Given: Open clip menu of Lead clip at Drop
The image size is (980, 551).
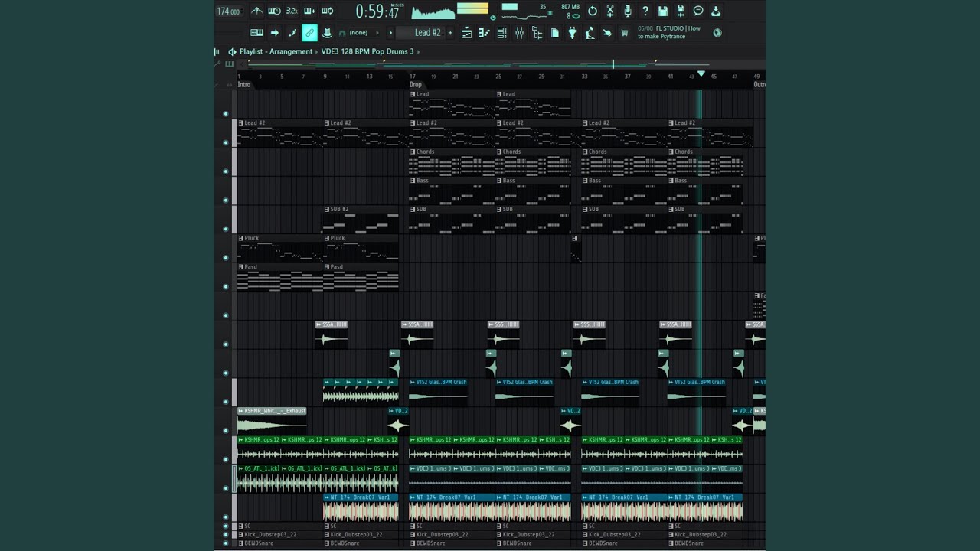Looking at the screenshot, I should 413,94.
